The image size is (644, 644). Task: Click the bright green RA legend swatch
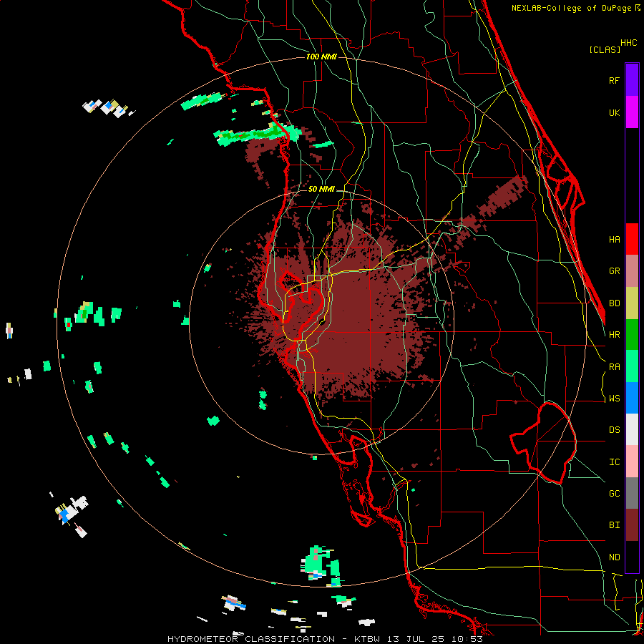click(632, 366)
